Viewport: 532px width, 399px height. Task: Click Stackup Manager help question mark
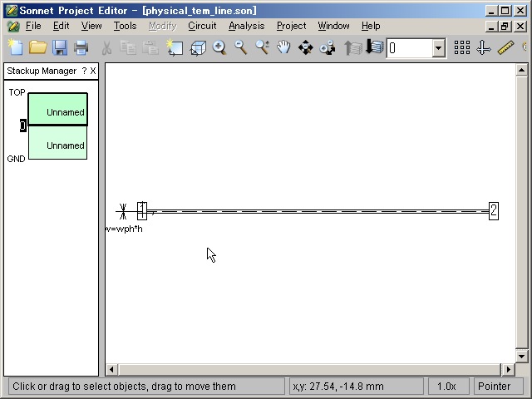click(84, 71)
